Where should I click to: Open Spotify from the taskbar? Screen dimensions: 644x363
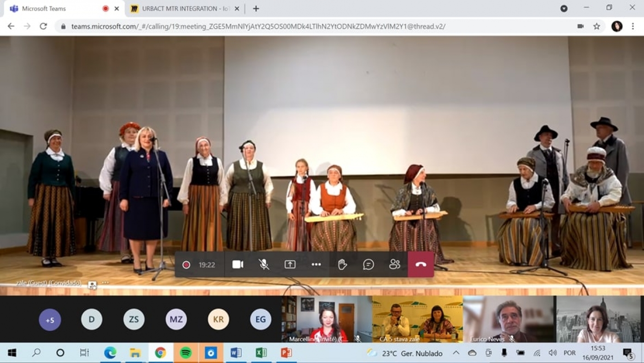(x=186, y=353)
